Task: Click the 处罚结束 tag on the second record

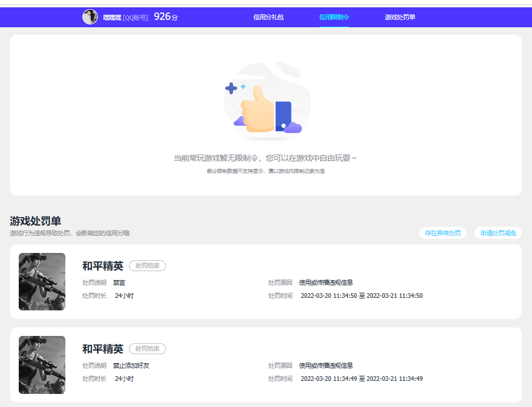Action: coord(147,348)
